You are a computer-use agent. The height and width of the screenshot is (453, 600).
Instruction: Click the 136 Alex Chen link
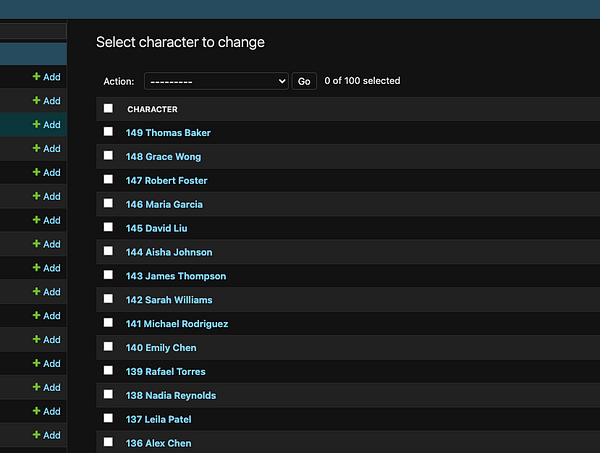158,443
